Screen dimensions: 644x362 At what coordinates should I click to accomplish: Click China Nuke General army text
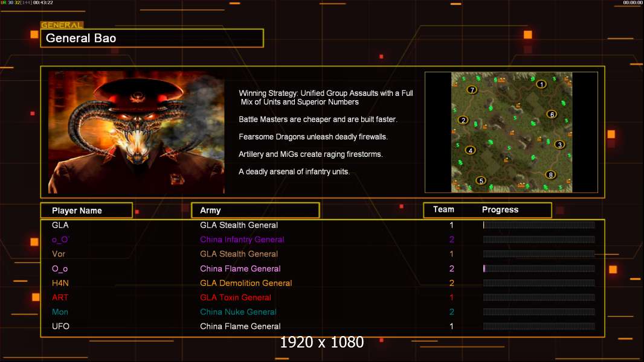[x=238, y=312]
